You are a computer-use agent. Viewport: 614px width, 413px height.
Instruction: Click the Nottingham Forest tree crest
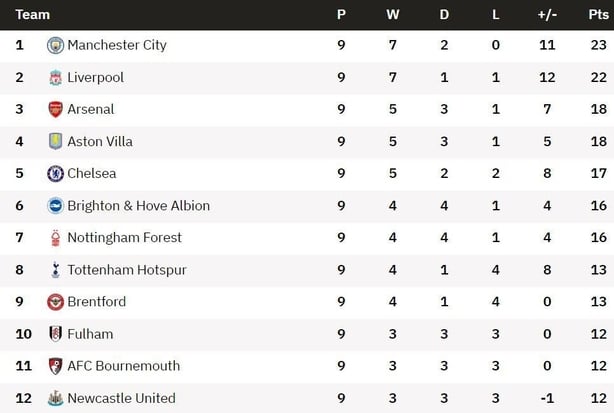[55, 238]
